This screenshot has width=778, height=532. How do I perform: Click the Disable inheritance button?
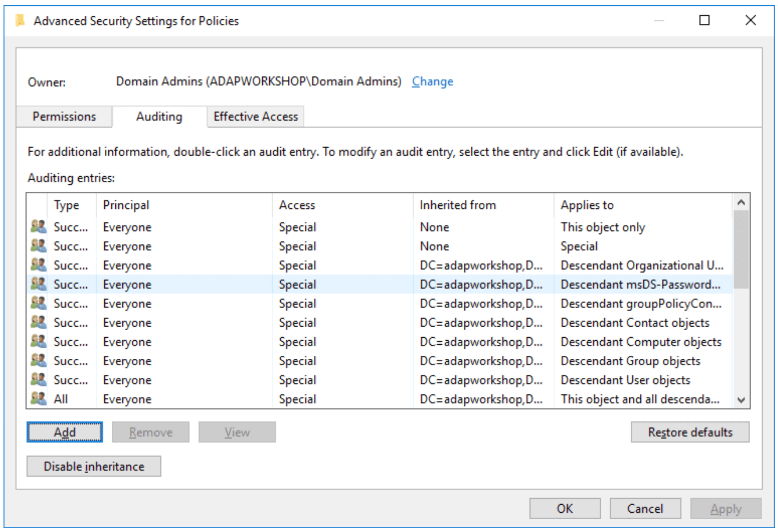(x=94, y=466)
